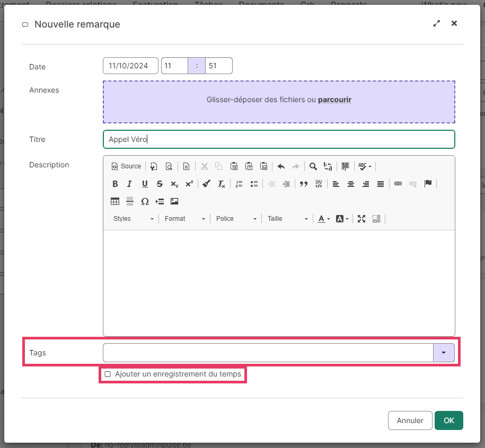Screen dimensions: 485x448
Task: Toggle bold formatting
Action: 115,184
